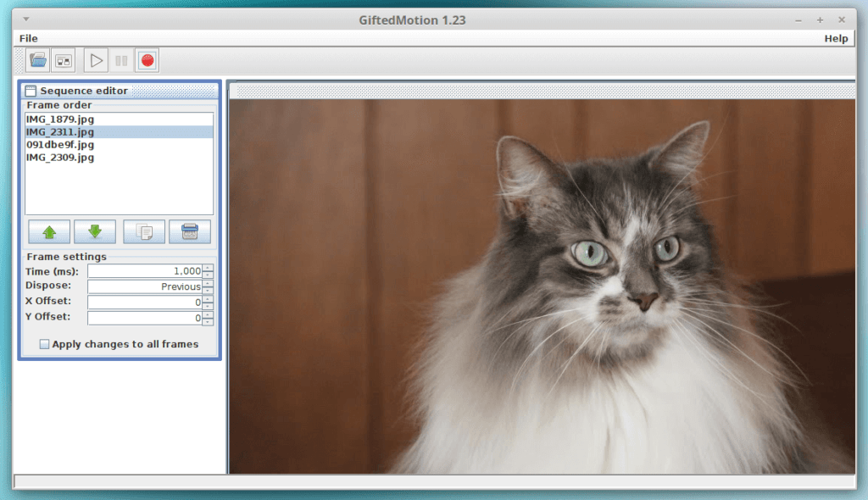Move selected frame down with green arrow
Image resolution: width=868 pixels, height=500 pixels.
[95, 232]
